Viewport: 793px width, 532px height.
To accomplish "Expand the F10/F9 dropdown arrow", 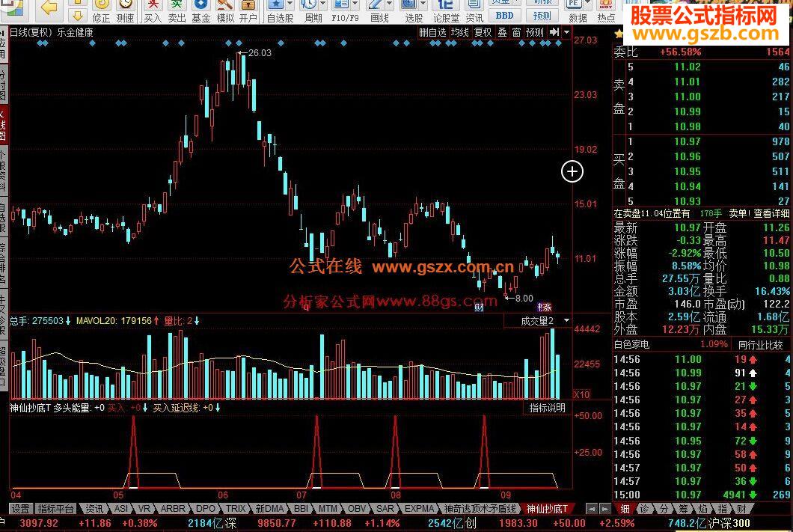I will point(356,4).
